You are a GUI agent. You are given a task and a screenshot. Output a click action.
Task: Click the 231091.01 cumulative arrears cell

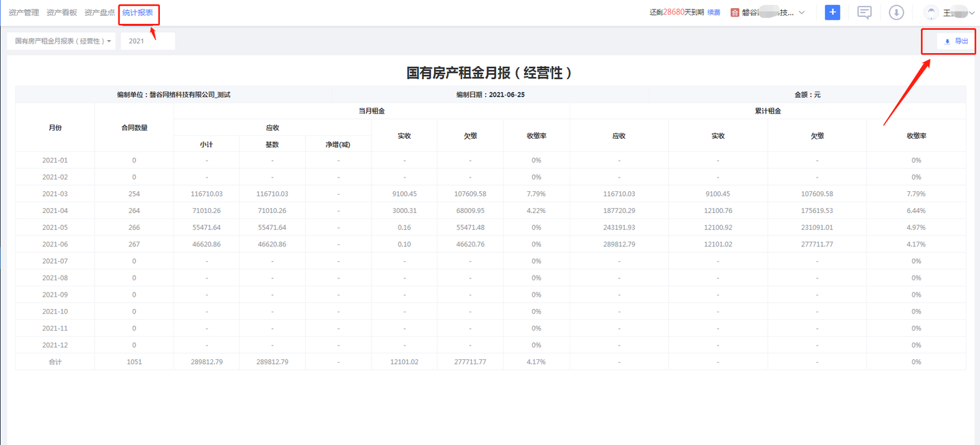click(x=817, y=227)
